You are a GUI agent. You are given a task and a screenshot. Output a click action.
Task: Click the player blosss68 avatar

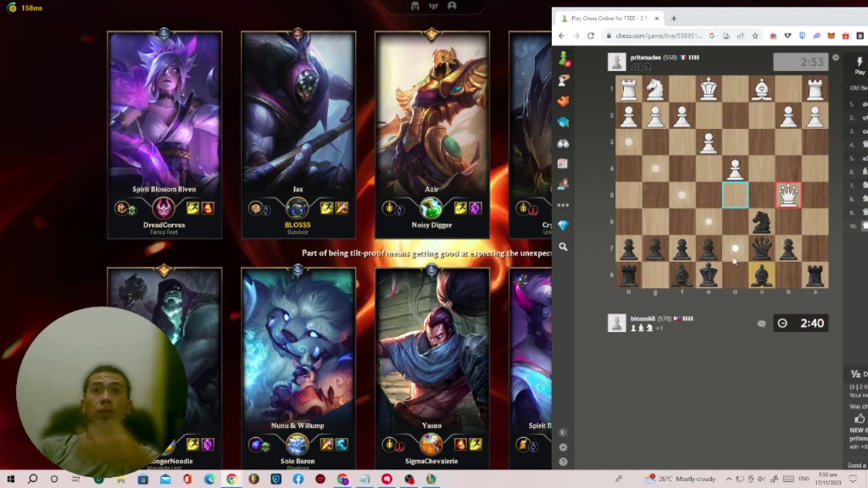[x=616, y=323]
